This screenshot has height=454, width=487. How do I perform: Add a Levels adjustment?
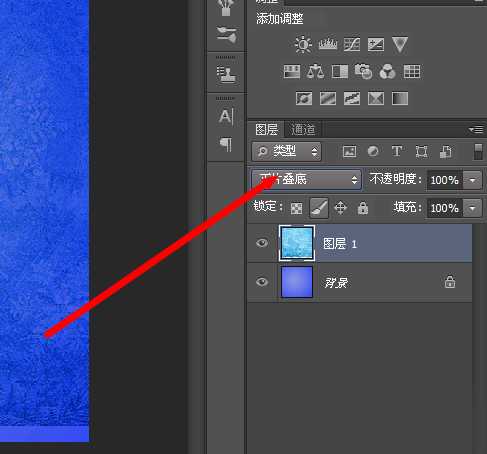328,44
